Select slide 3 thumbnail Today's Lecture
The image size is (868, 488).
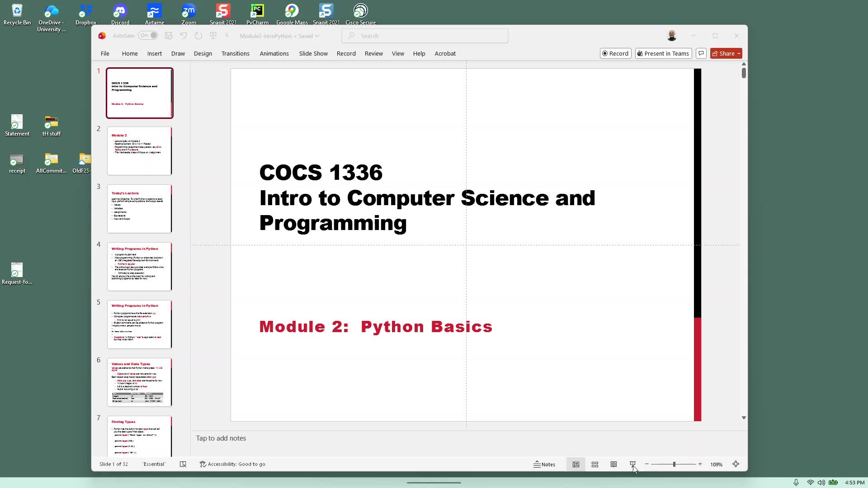pyautogui.click(x=139, y=209)
